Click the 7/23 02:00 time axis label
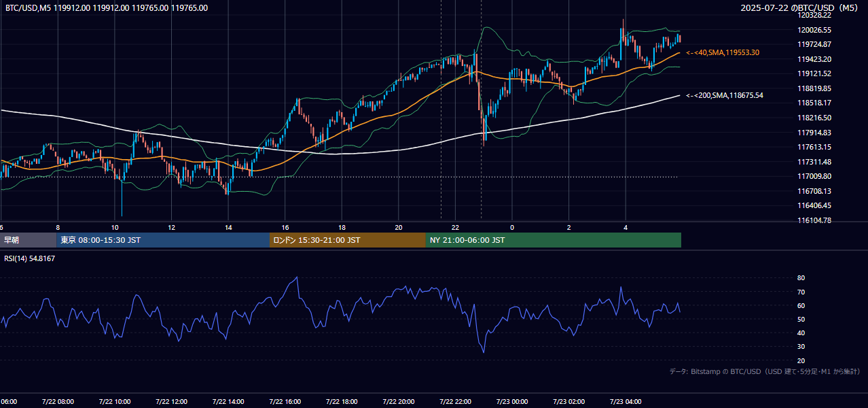This screenshot has width=868, height=408. 569,402
